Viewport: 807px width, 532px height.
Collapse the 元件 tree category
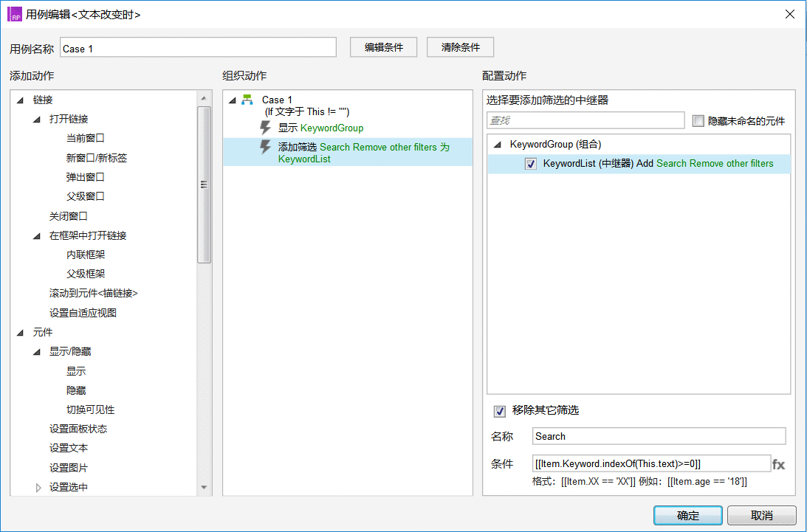(x=21, y=332)
